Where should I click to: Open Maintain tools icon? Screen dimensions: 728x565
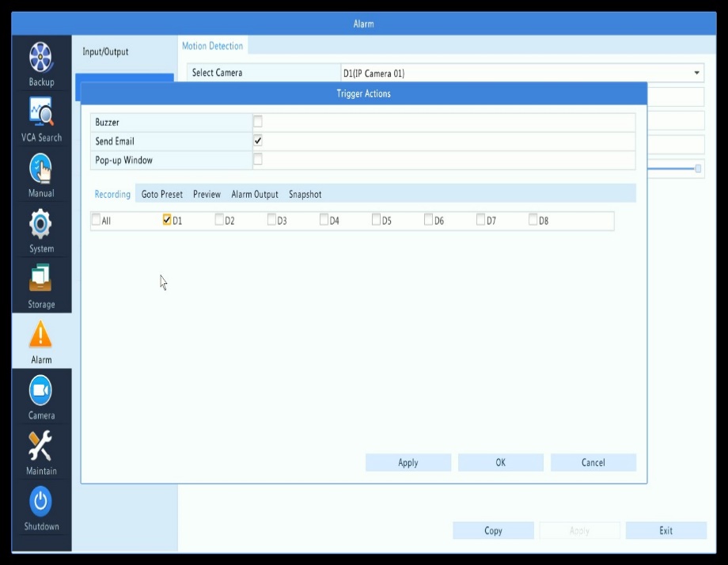click(x=41, y=446)
